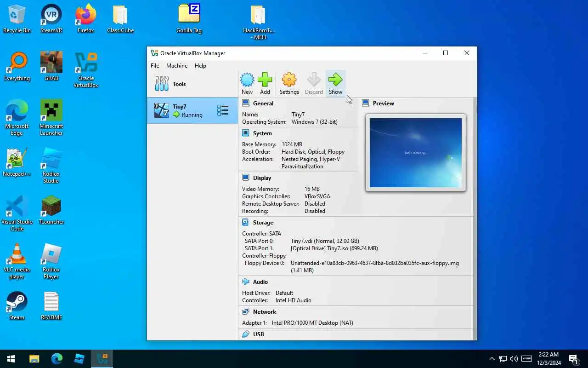Viewport: 588px width, 368px height.
Task: Click the New machine toolbar icon
Action: click(247, 80)
